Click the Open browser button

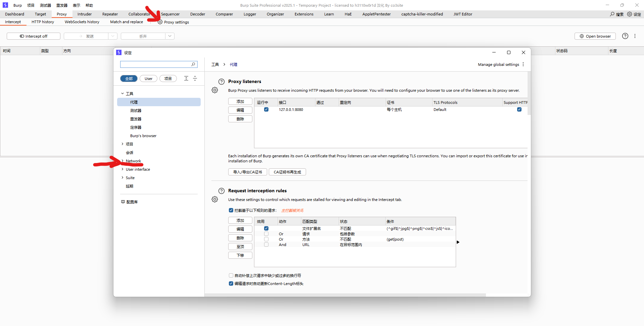(595, 36)
